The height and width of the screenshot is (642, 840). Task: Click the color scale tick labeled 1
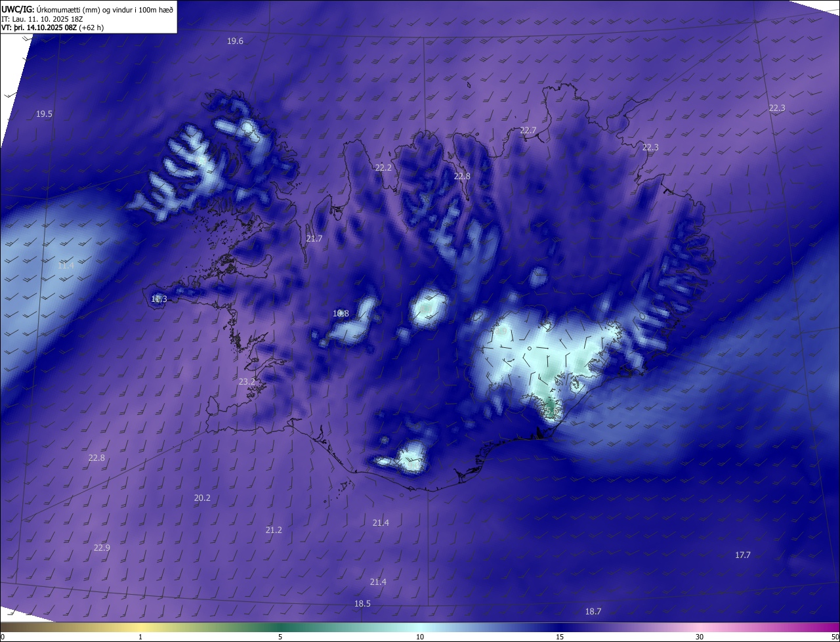point(140,637)
